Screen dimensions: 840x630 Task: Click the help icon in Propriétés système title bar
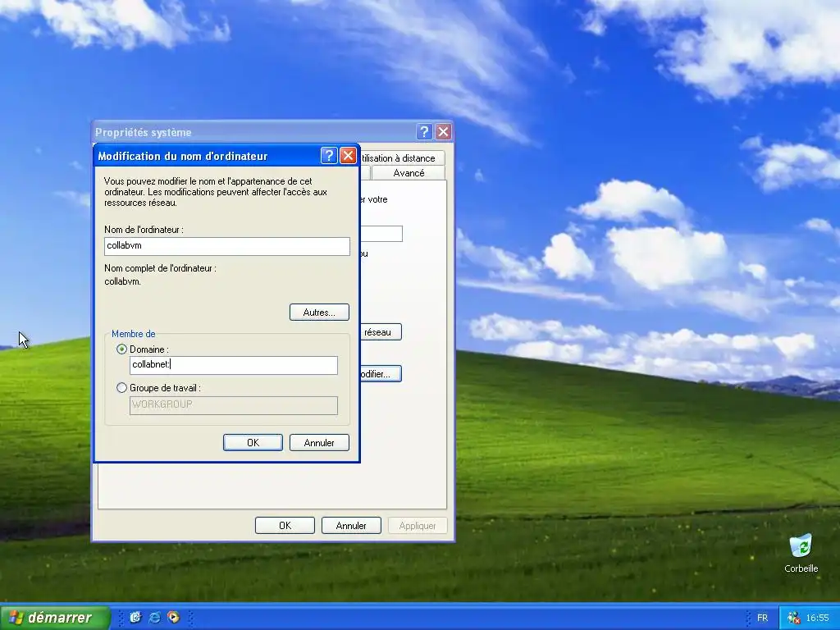coord(424,132)
